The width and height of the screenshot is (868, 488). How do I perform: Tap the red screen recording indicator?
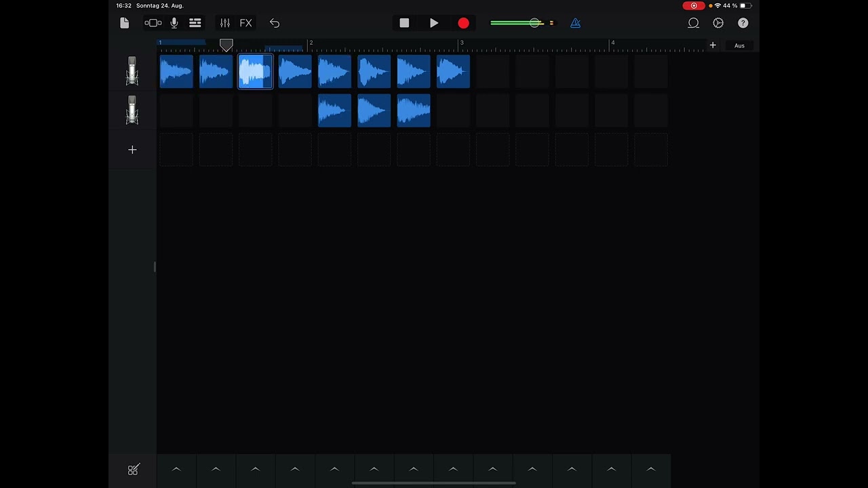pos(694,5)
